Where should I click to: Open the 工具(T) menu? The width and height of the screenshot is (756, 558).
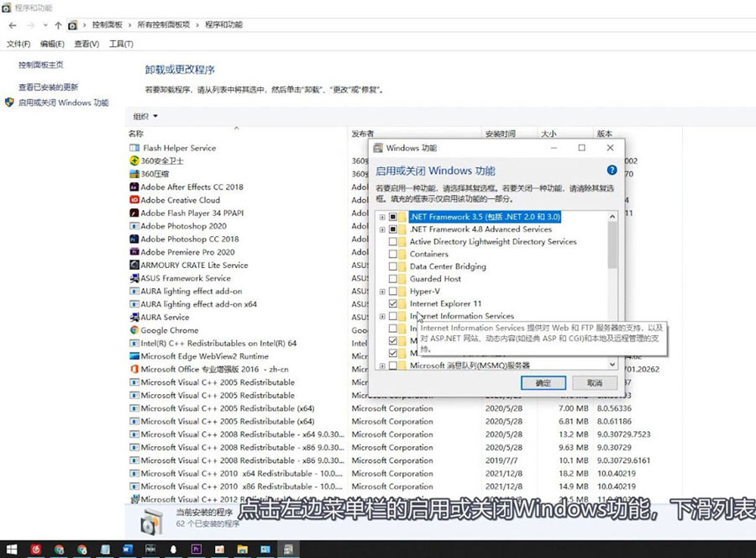[121, 44]
